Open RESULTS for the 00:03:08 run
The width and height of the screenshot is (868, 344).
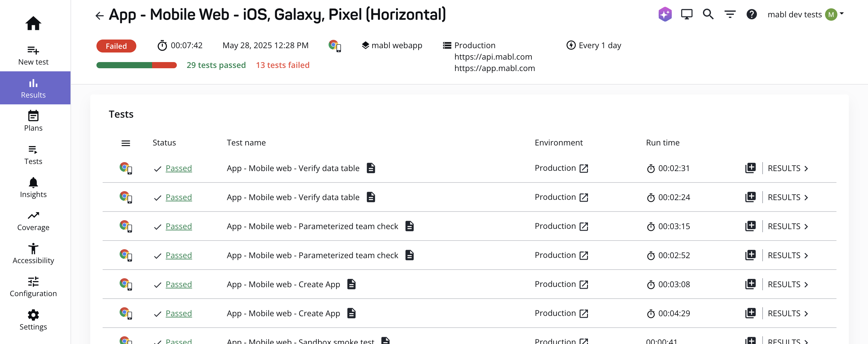tap(788, 284)
